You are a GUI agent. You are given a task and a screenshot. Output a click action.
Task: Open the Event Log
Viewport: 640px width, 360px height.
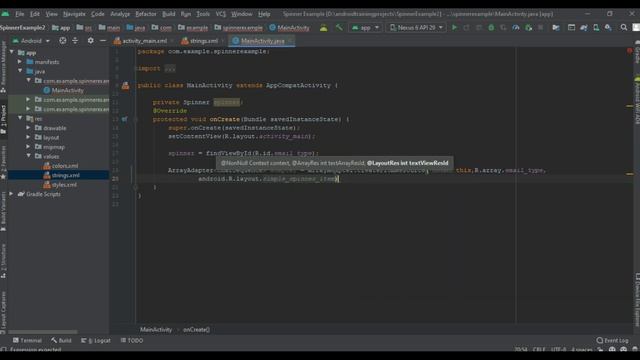pos(612,340)
